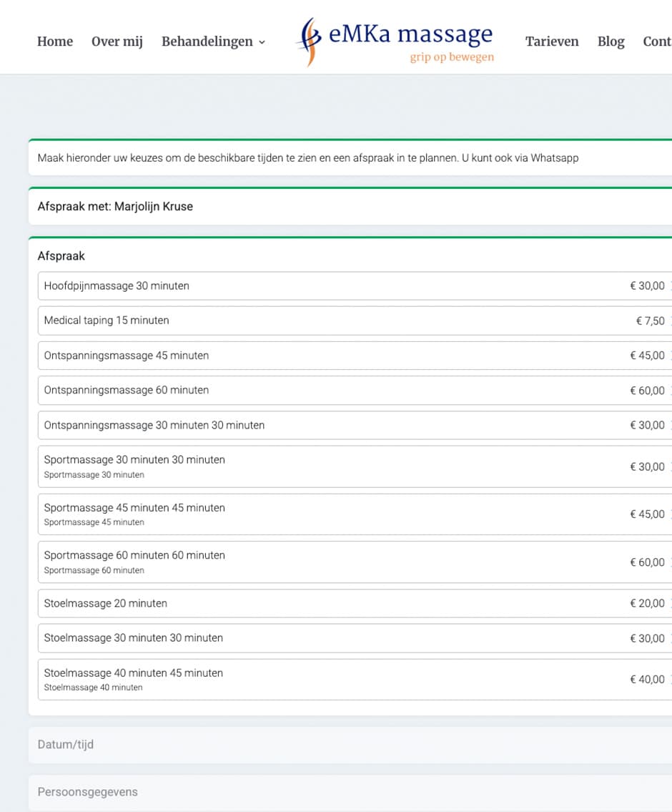This screenshot has width=672, height=812.
Task: Choose Sportmassage 30 minuten appointment
Action: click(354, 466)
